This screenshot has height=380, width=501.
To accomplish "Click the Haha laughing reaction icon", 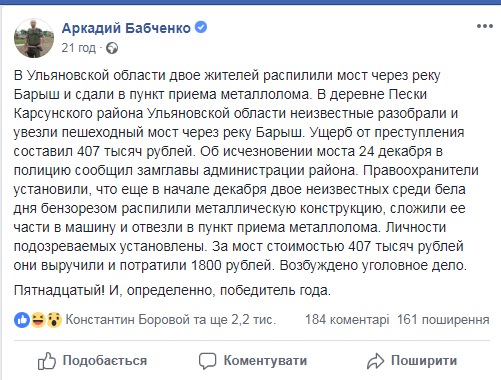I will tap(38, 320).
